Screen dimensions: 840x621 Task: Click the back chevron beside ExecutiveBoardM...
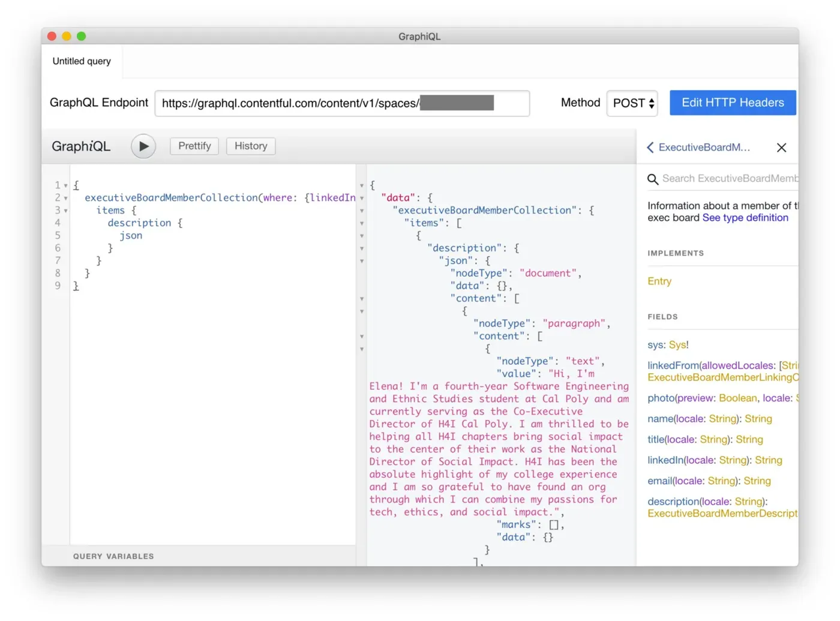[650, 147]
